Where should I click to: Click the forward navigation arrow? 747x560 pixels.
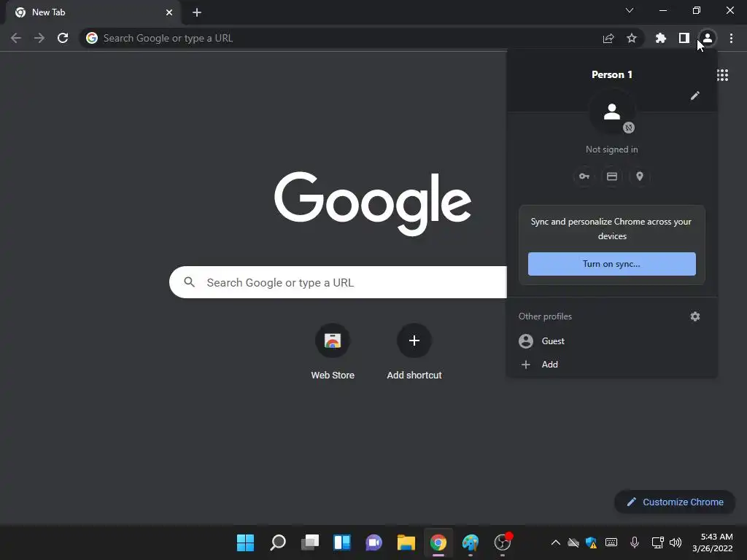[39, 38]
